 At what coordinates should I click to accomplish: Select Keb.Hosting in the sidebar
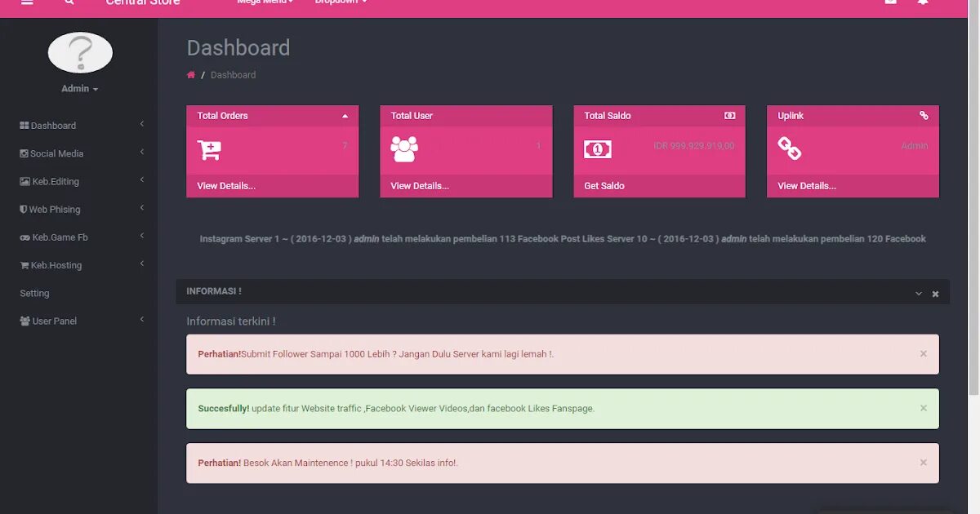point(56,265)
